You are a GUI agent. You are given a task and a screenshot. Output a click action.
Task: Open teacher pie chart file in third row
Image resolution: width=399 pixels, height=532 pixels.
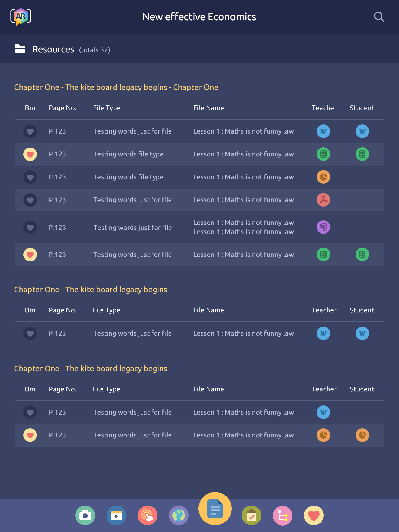[323, 177]
